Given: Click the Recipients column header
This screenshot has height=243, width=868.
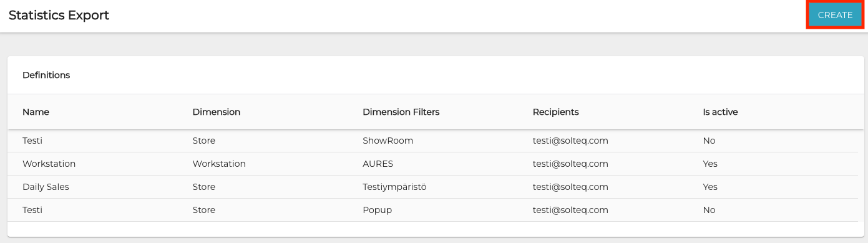Looking at the screenshot, I should (555, 112).
